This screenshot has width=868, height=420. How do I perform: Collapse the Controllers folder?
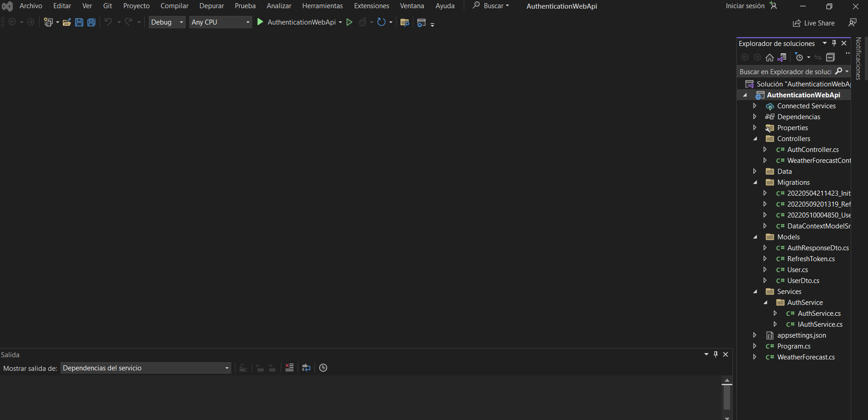click(x=755, y=139)
